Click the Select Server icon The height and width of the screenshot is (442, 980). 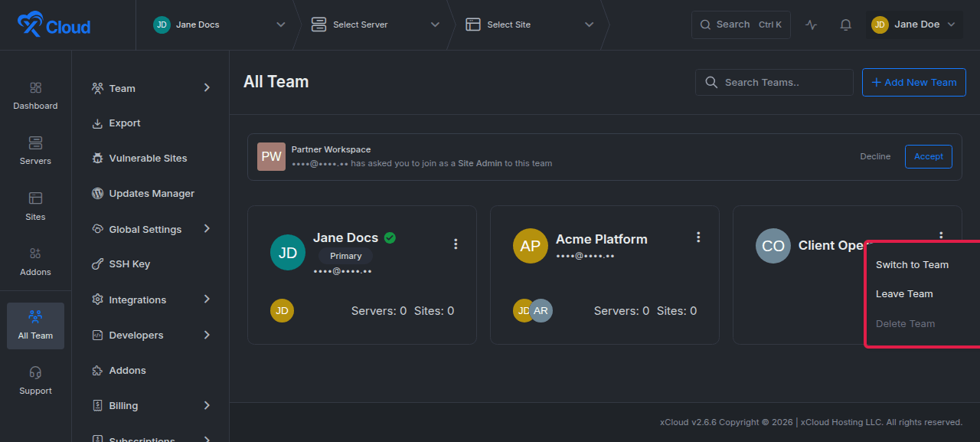tap(318, 25)
